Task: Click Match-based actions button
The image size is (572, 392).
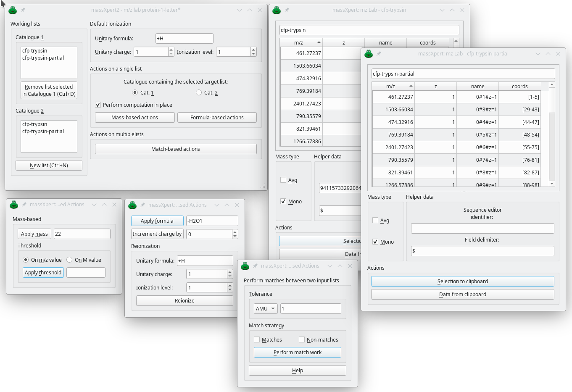Action: click(176, 149)
